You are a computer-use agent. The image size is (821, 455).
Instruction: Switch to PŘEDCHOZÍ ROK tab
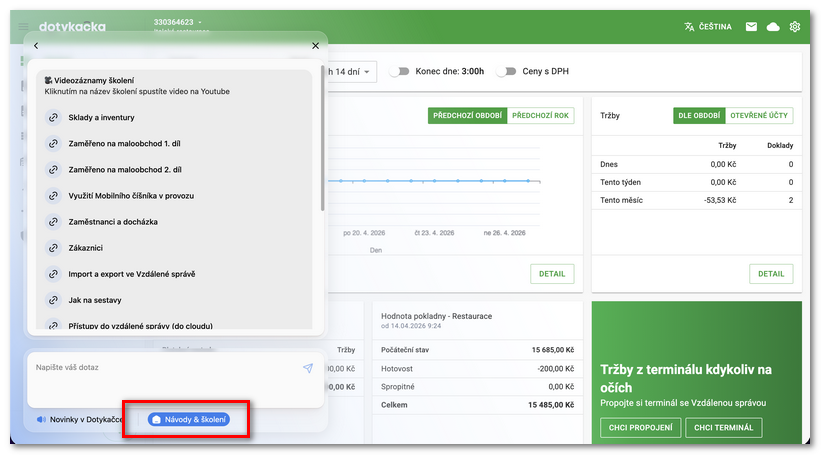[541, 116]
